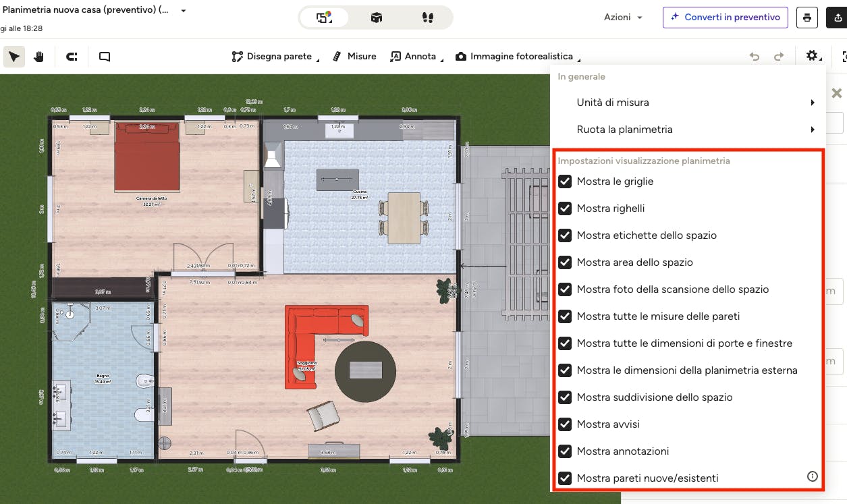847x504 pixels.
Task: Open the Azioni dropdown
Action: pyautogui.click(x=623, y=18)
